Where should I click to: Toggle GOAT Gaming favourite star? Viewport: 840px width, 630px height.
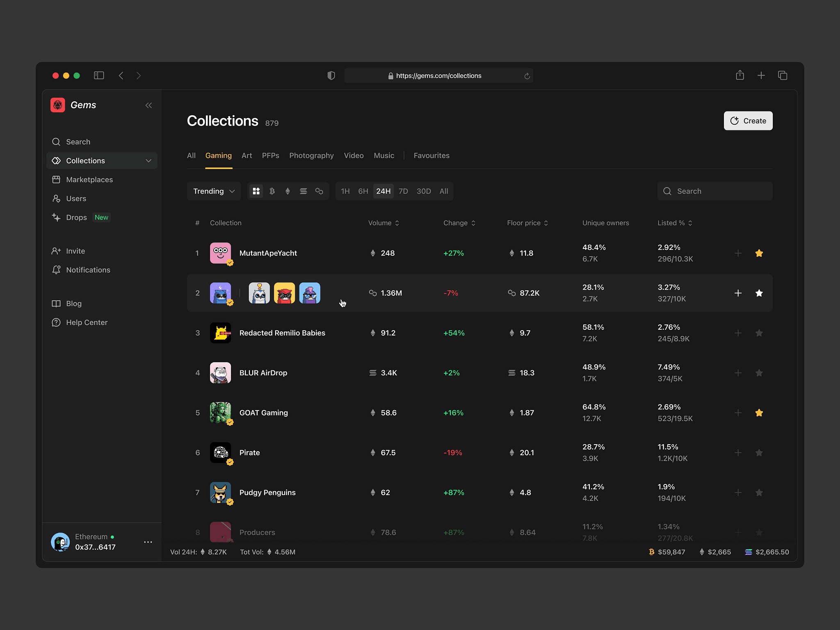pos(759,413)
